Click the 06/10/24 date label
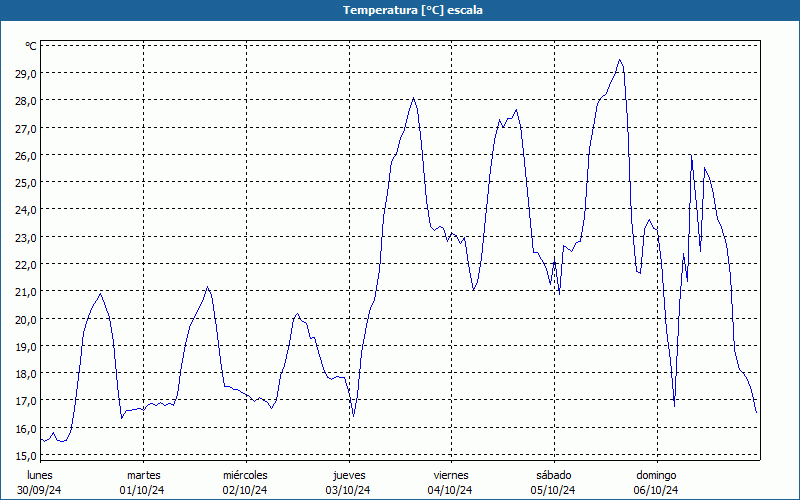Viewport: 800px width, 500px height. 656,490
